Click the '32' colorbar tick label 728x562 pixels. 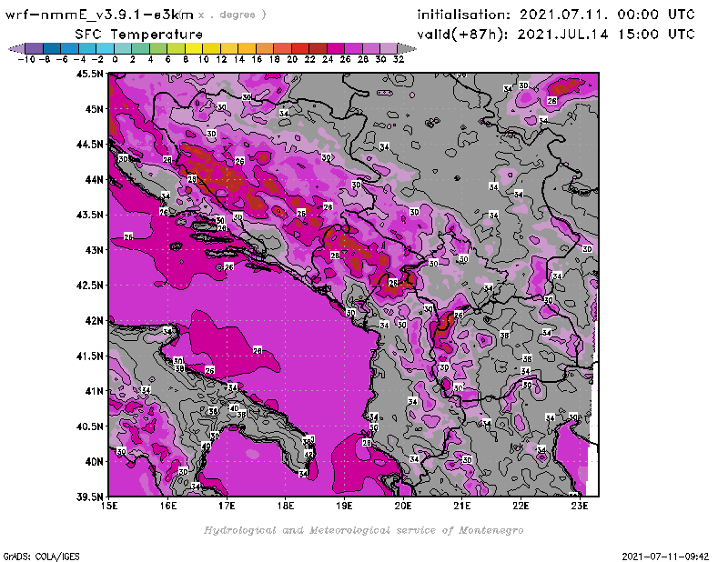point(399,59)
